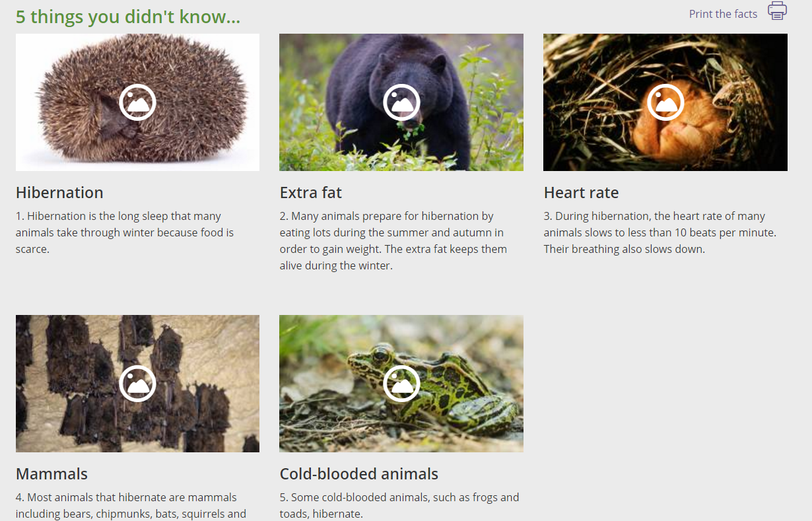Open the black bear thumbnail's grassy area
Image resolution: width=812 pixels, height=521 pixels.
point(489,132)
